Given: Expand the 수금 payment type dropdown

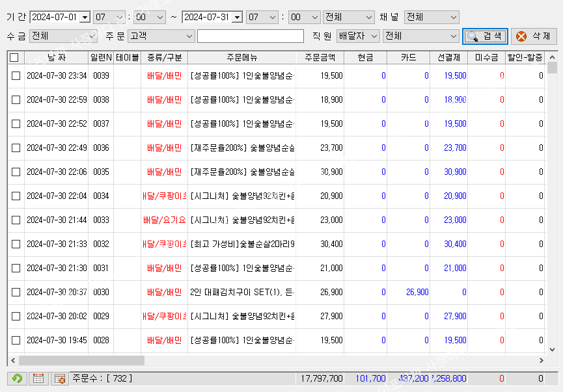Looking at the screenshot, I should tap(91, 36).
